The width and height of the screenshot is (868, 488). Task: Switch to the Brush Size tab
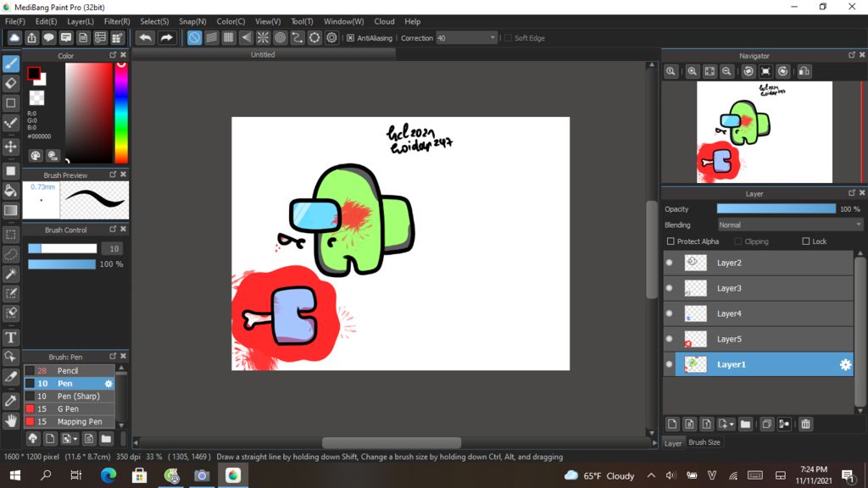(x=704, y=442)
